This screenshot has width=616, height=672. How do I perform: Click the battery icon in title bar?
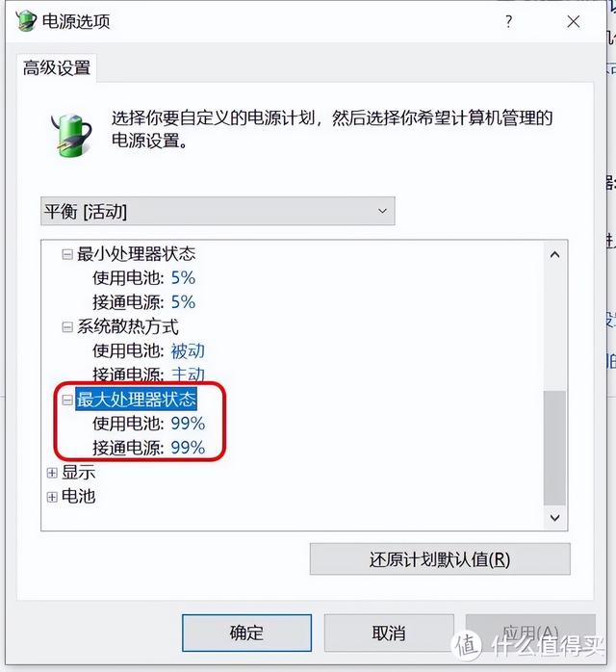[26, 20]
